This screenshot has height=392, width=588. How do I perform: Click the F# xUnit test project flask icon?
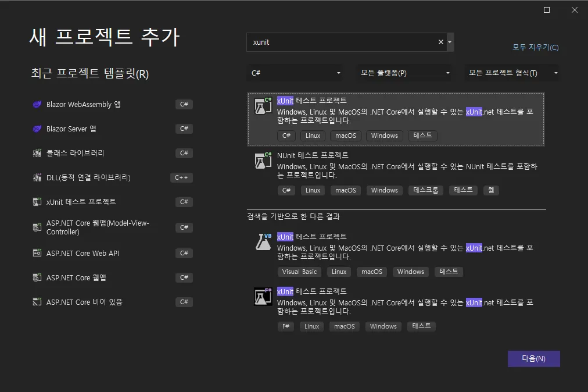coord(263,297)
